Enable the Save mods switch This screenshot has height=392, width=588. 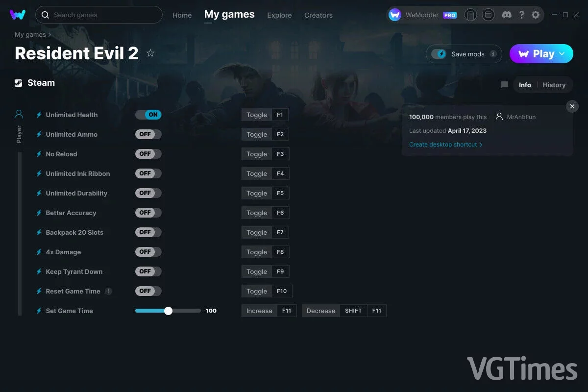439,54
